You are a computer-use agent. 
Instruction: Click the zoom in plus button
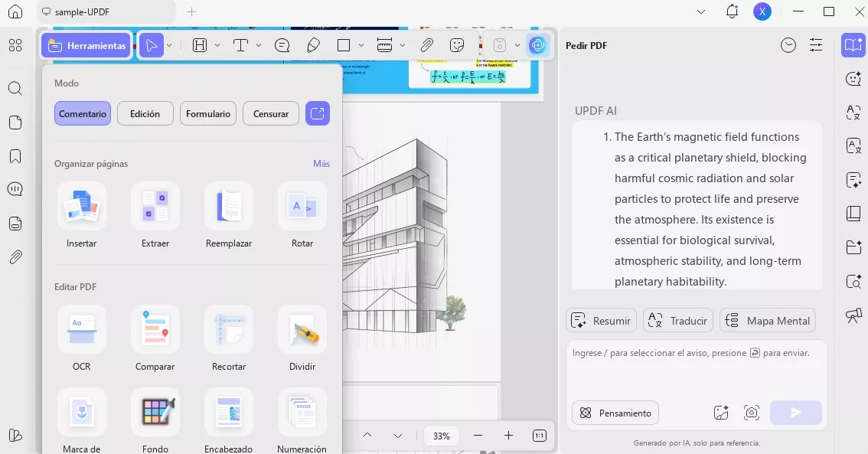(508, 436)
